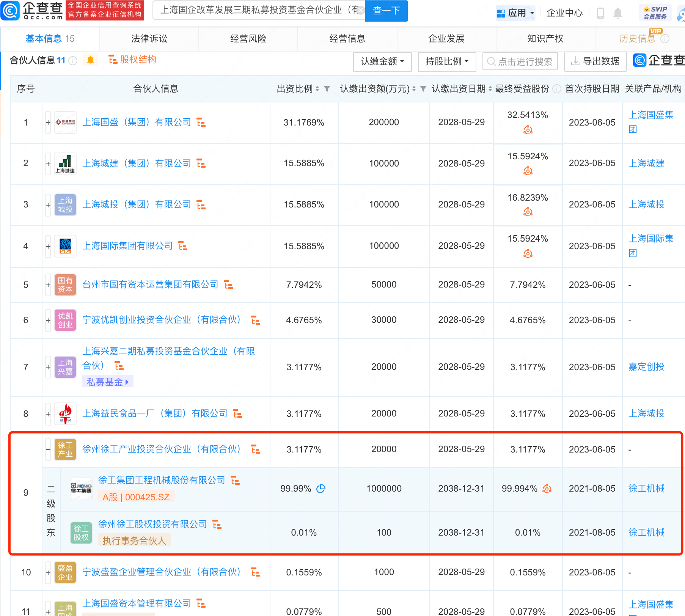Expand row 5 台州市国有资本运营集团 plus toggle
The height and width of the screenshot is (616, 685).
click(48, 285)
